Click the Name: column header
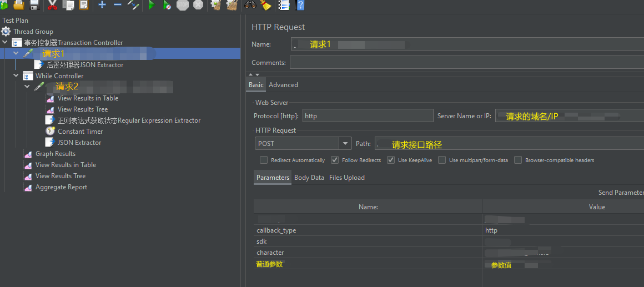Image resolution: width=644 pixels, height=287 pixels. [368, 207]
